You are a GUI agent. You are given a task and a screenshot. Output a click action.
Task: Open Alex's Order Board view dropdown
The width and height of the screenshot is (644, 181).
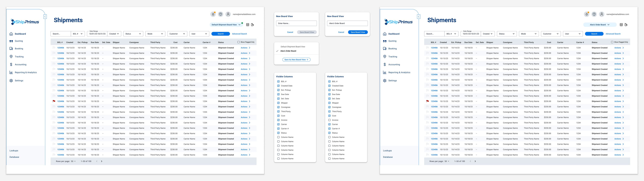coord(600,25)
